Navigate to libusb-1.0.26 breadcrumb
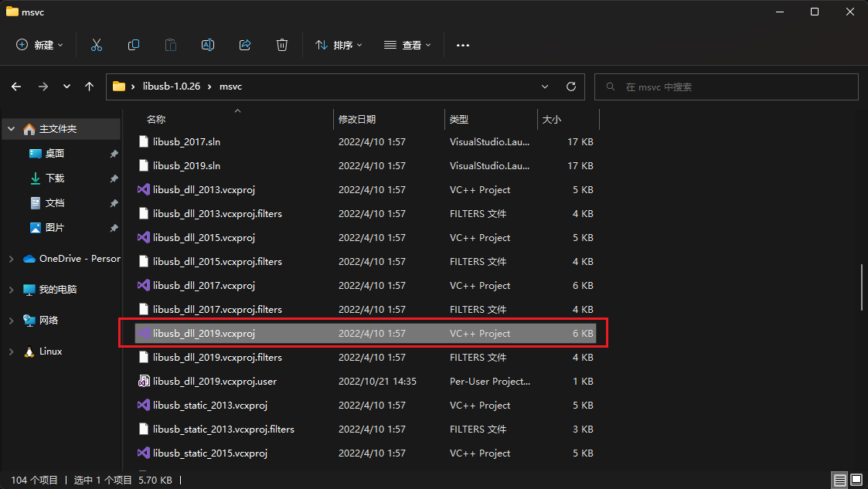The image size is (868, 489). click(172, 87)
